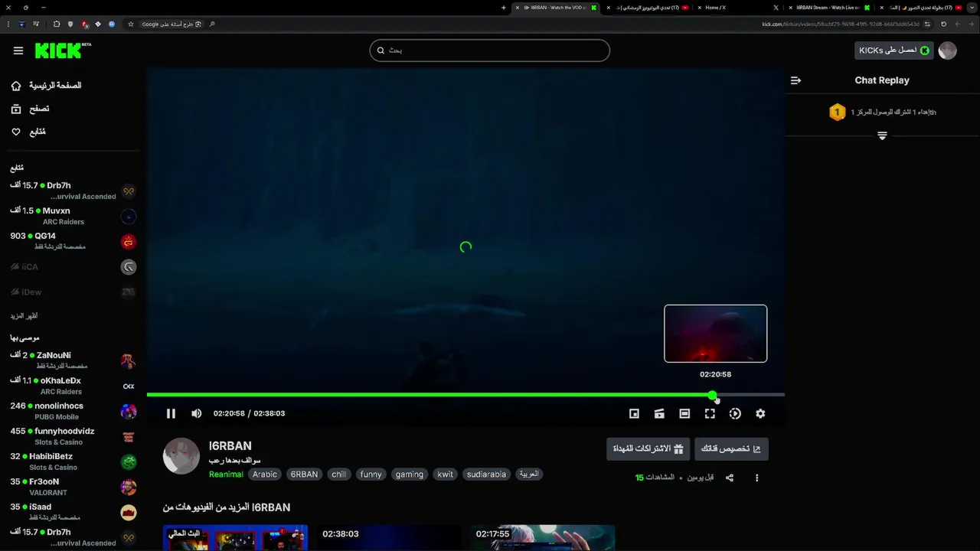The height and width of the screenshot is (551, 980).
Task: Switch to the Home / X browser tab
Action: [x=739, y=8]
